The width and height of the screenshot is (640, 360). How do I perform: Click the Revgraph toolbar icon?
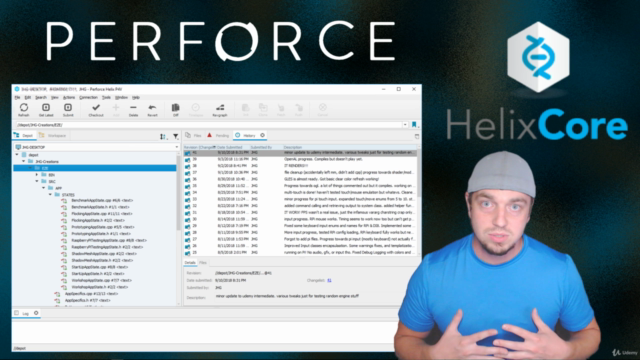pos(220,107)
